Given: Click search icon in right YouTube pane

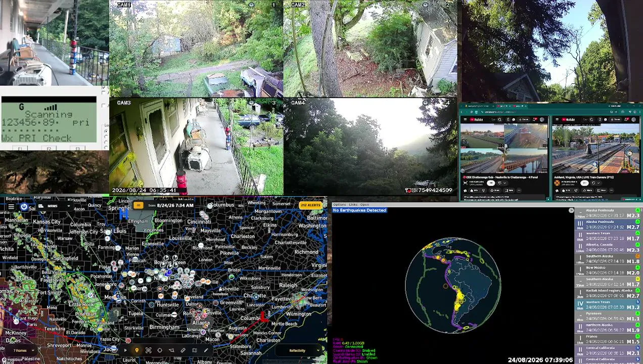Looking at the screenshot, I should pos(591,119).
